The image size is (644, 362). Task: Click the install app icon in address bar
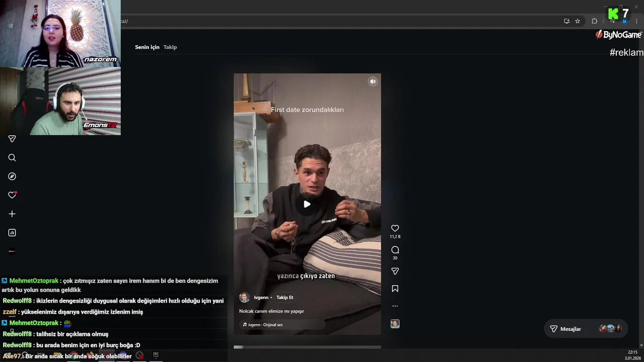point(567,21)
